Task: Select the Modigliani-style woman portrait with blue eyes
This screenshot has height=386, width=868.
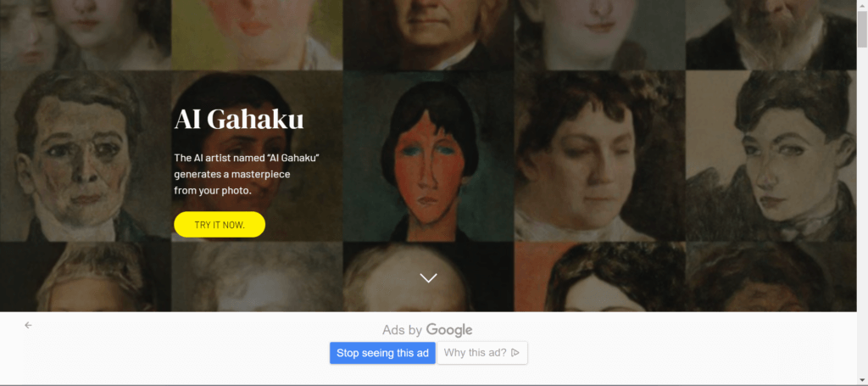Action: point(428,156)
